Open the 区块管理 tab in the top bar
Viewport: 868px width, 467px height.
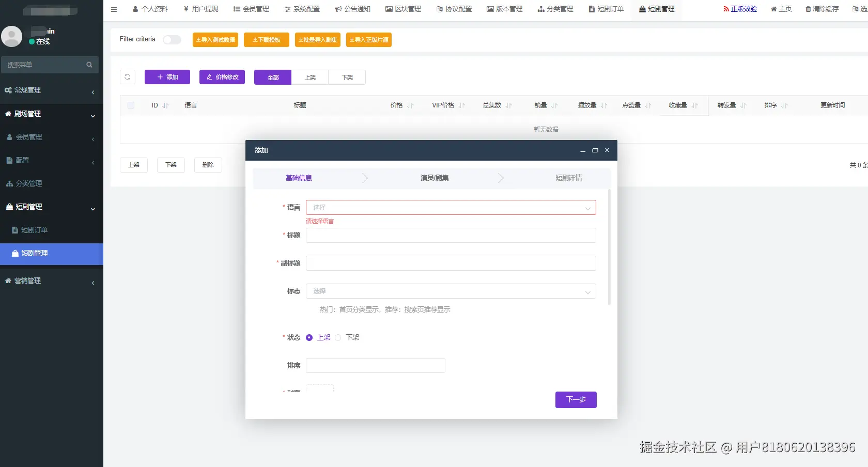(403, 9)
